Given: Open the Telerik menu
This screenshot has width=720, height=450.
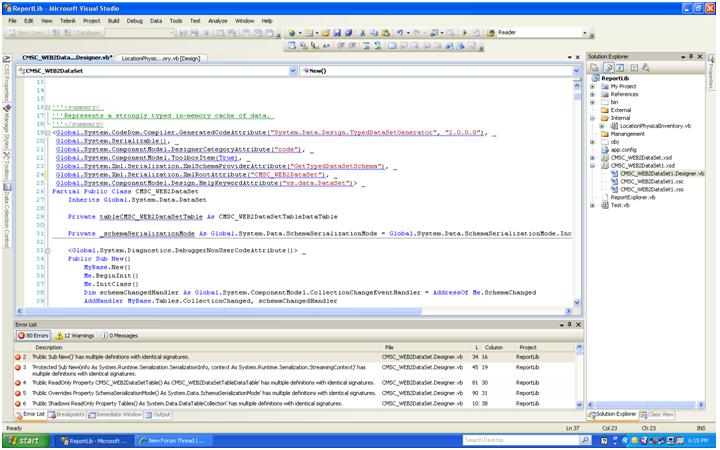Looking at the screenshot, I should (68, 21).
